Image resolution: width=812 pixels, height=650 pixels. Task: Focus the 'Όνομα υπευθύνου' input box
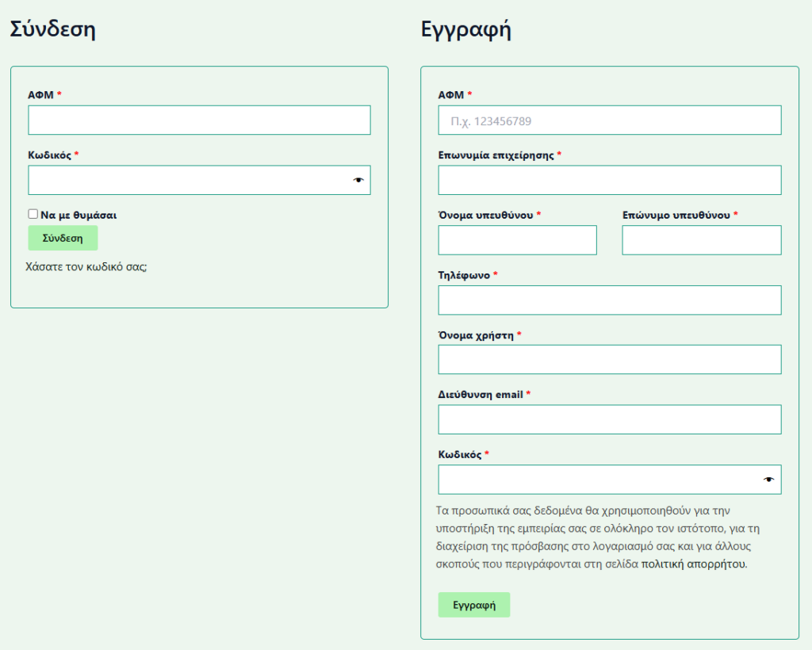[x=517, y=240]
